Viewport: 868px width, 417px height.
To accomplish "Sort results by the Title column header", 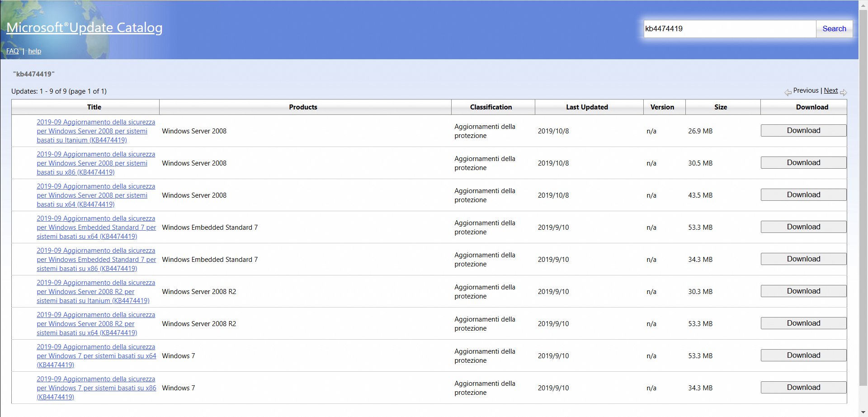I will pyautogui.click(x=94, y=107).
